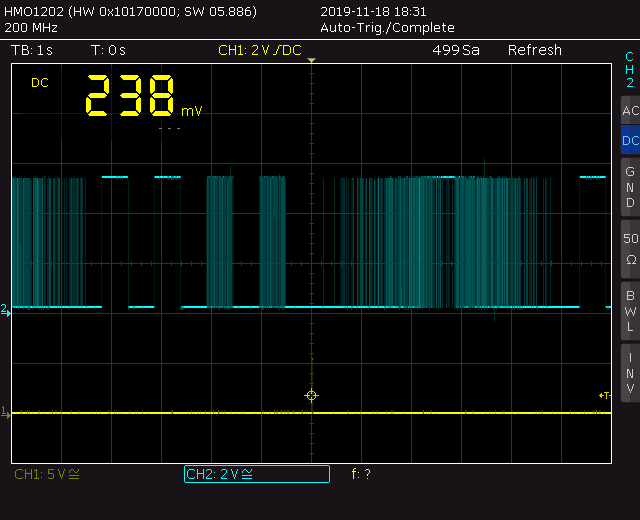Screen dimensions: 640x520
Task: Click the T: 0 s trigger offset
Action: pyautogui.click(x=108, y=50)
